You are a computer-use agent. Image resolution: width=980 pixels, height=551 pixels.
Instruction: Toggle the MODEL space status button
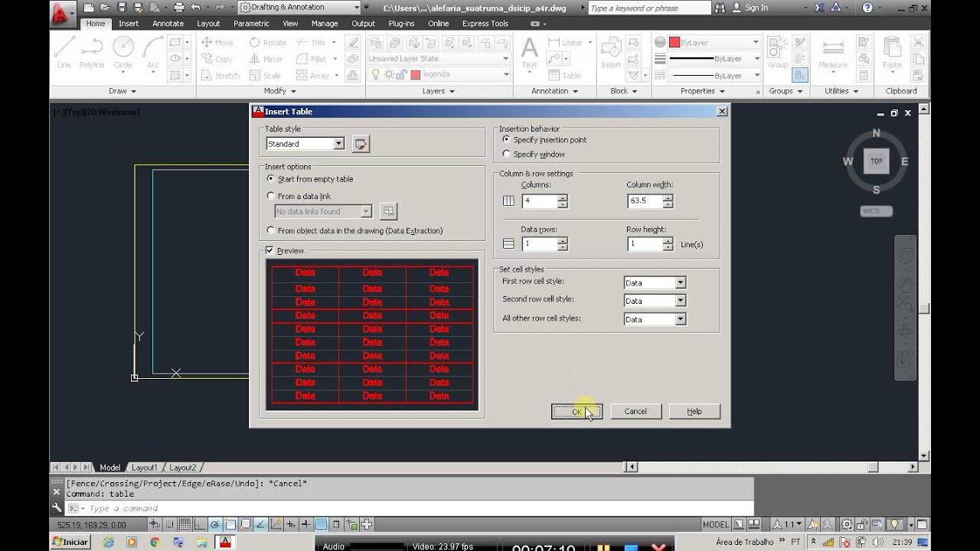[716, 524]
